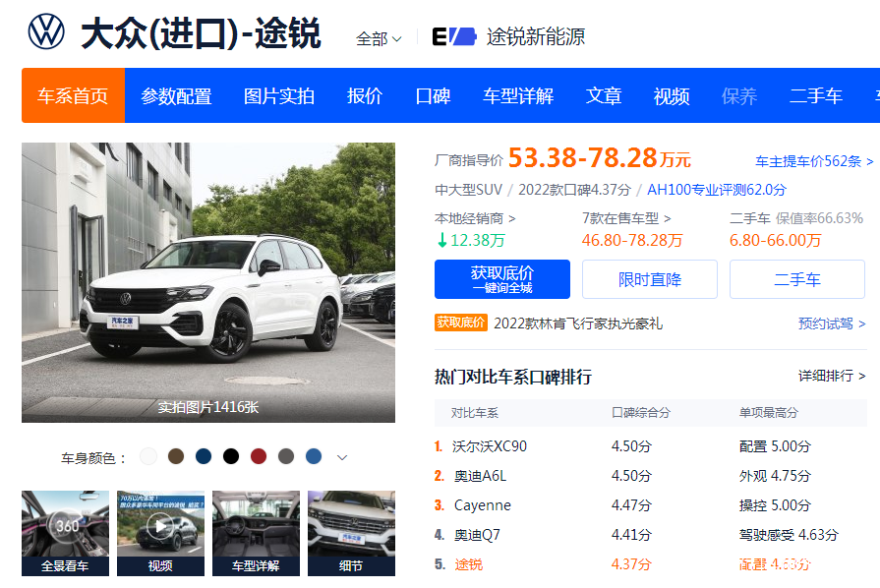Viewport: 880px width, 588px height.
Task: Click the orange 获取底价 tag
Action: [461, 323]
